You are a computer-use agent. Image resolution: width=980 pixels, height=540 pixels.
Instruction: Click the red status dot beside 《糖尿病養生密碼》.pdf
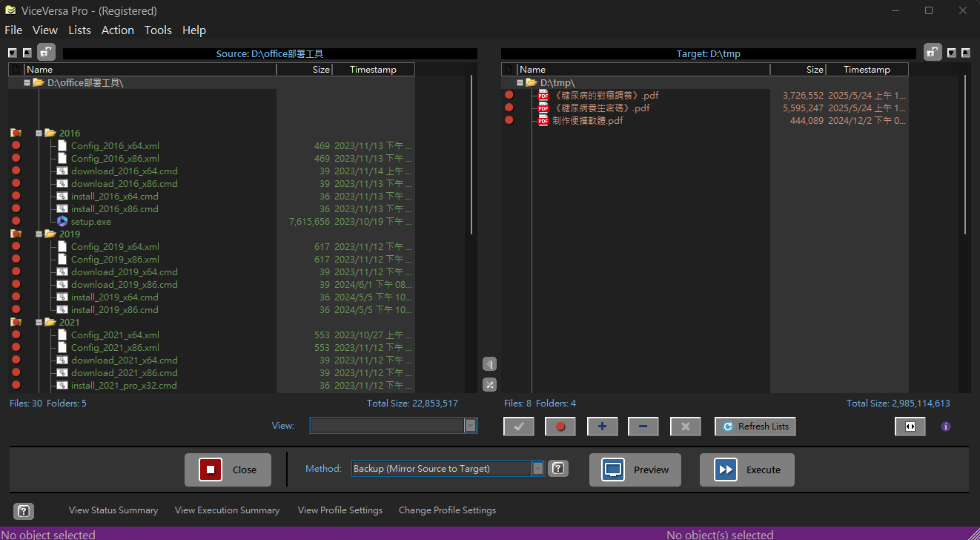[509, 108]
